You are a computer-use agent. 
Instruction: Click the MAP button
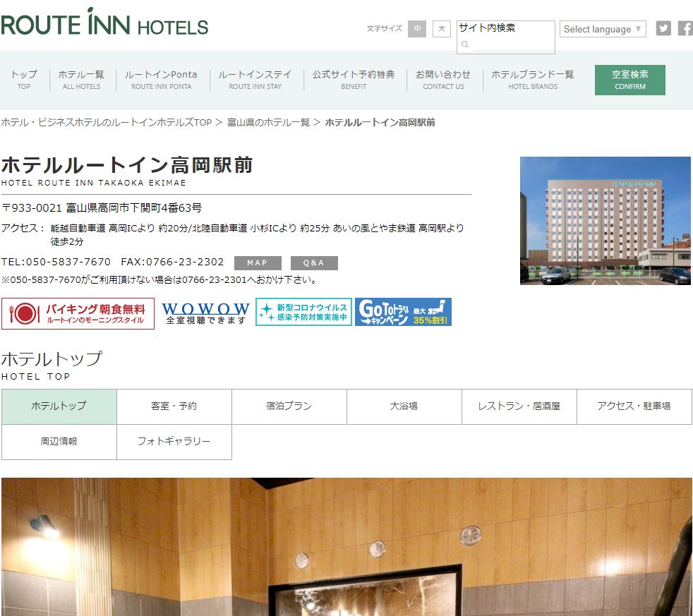pos(258,263)
